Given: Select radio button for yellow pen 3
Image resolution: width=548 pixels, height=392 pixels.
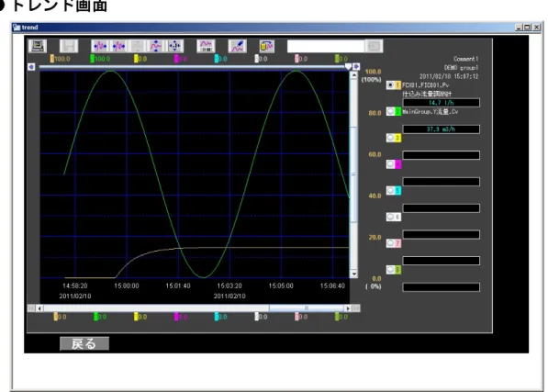Looking at the screenshot, I should click(x=390, y=138).
